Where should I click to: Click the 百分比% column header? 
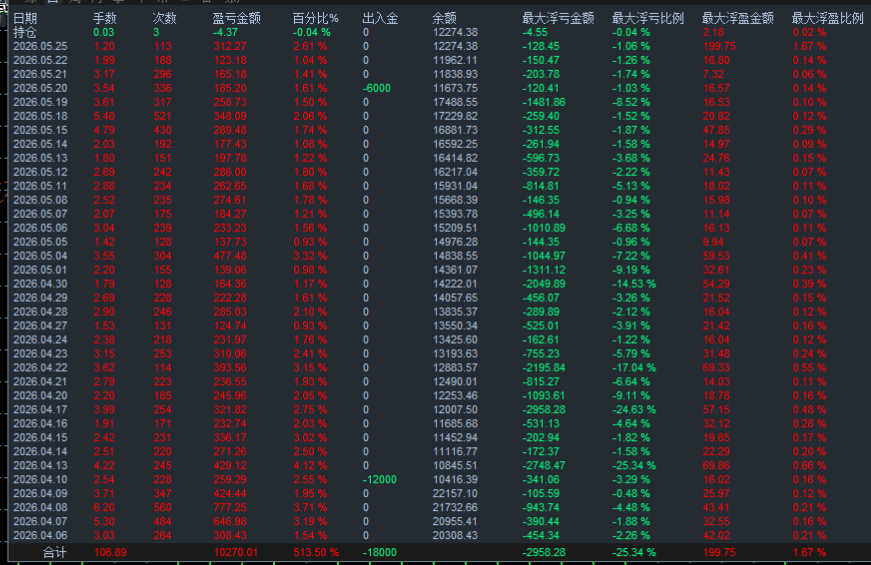(x=316, y=18)
